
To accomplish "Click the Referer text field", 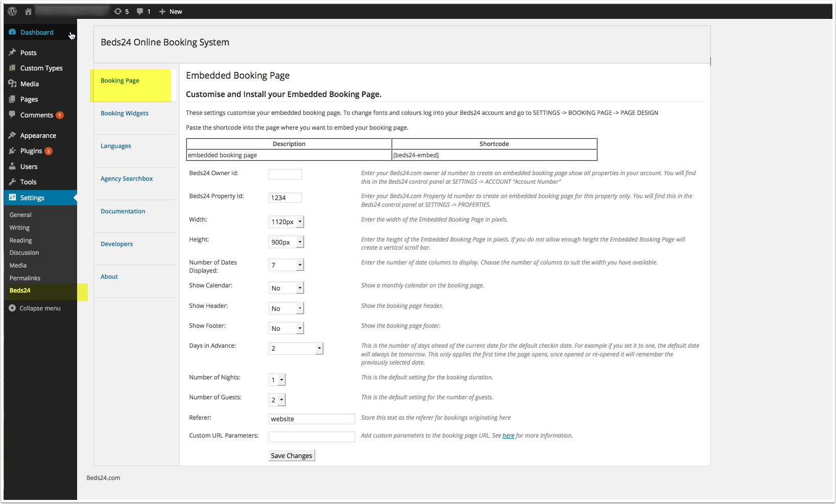I will pyautogui.click(x=312, y=419).
